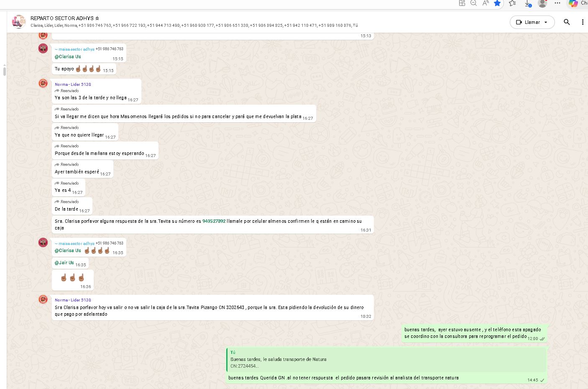This screenshot has height=389, width=588.
Task: Open the chat options three-dot menu
Action: pos(583,22)
